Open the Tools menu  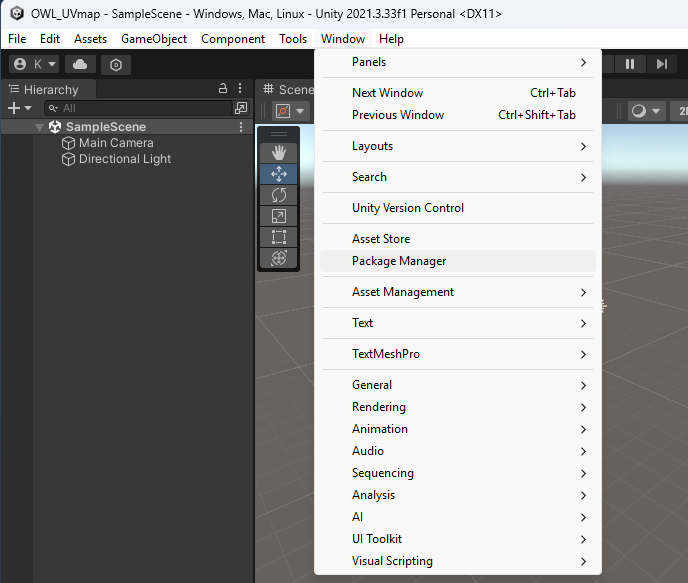(293, 39)
